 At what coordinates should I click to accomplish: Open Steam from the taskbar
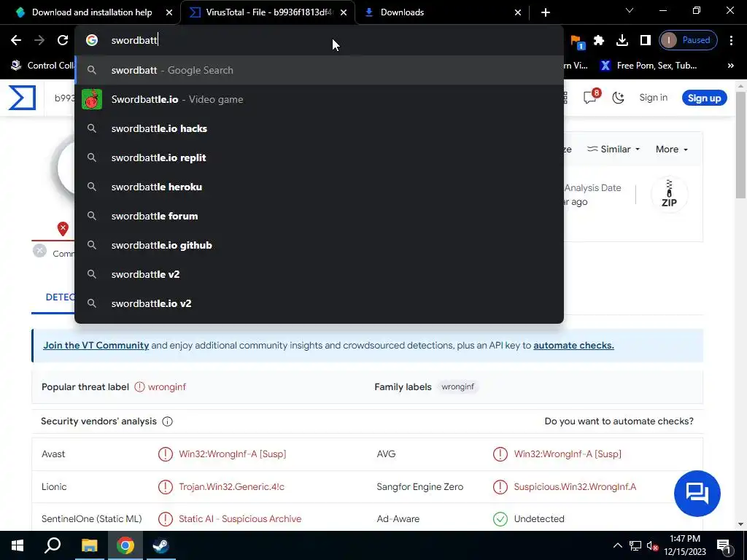[x=160, y=545]
